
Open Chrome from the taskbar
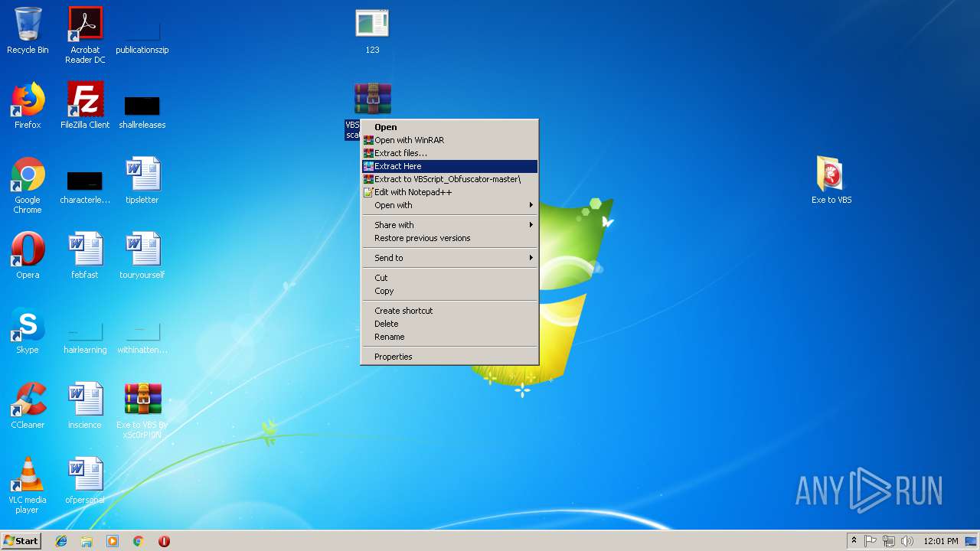138,541
